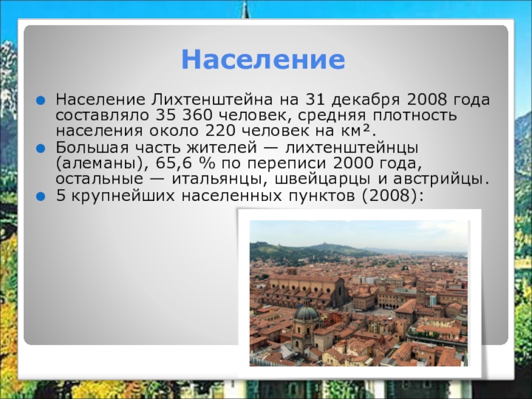Select the city rooftops photo
532x399 pixels.
(x=358, y=293)
